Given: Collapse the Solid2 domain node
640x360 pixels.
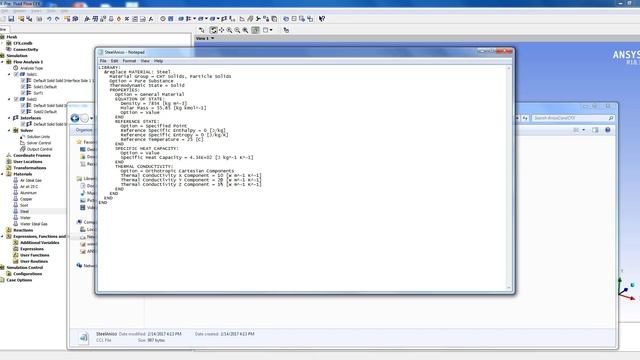Looking at the screenshot, I should coord(9,99).
